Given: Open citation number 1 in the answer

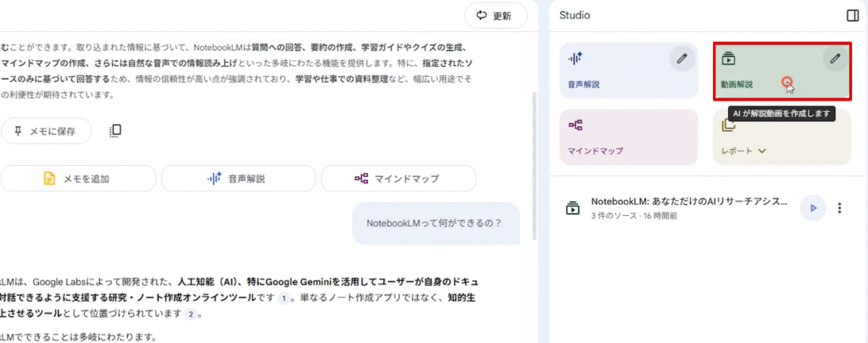Looking at the screenshot, I should [x=285, y=297].
